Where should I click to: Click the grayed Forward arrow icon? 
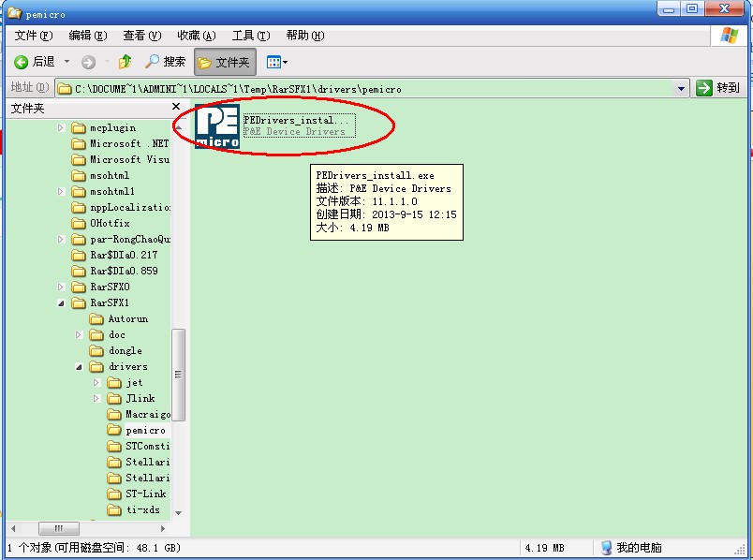[x=88, y=62]
